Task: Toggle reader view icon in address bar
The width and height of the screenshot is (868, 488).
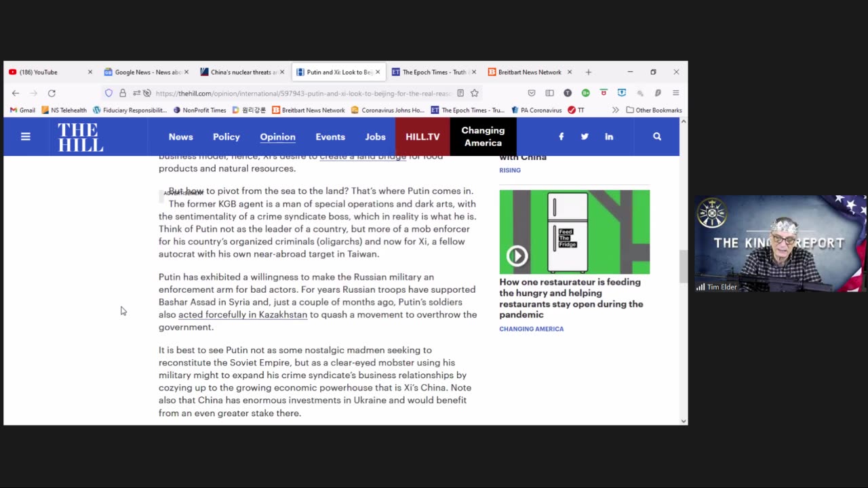Action: (x=460, y=93)
